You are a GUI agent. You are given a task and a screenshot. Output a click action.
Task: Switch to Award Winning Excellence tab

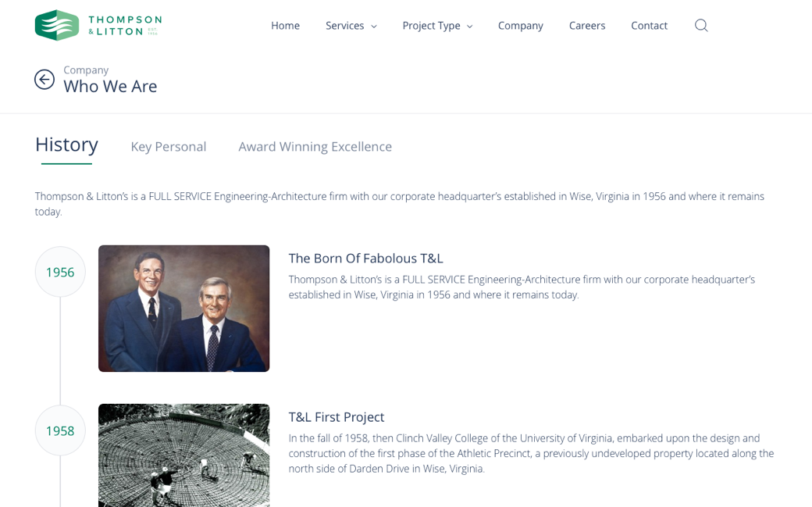(x=315, y=147)
